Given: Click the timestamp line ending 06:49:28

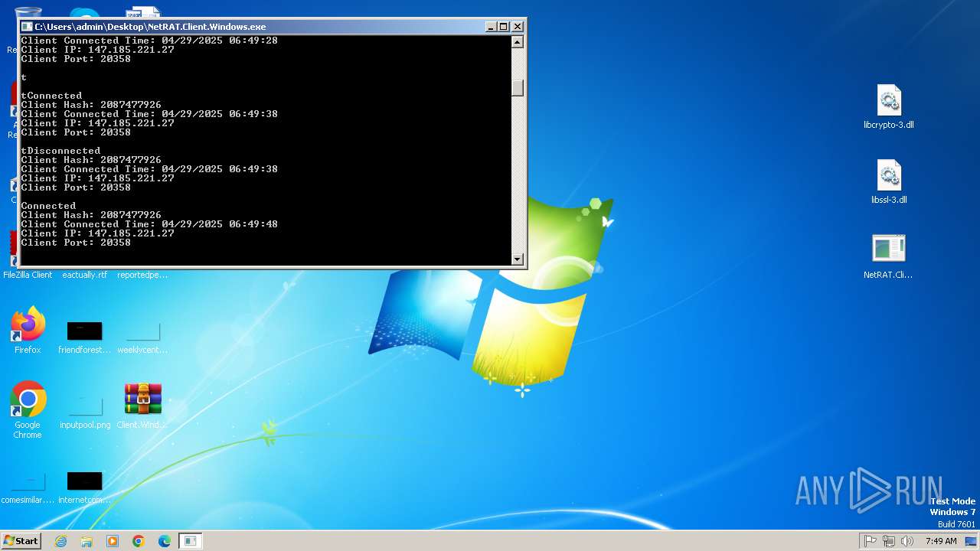Looking at the screenshot, I should click(149, 41).
